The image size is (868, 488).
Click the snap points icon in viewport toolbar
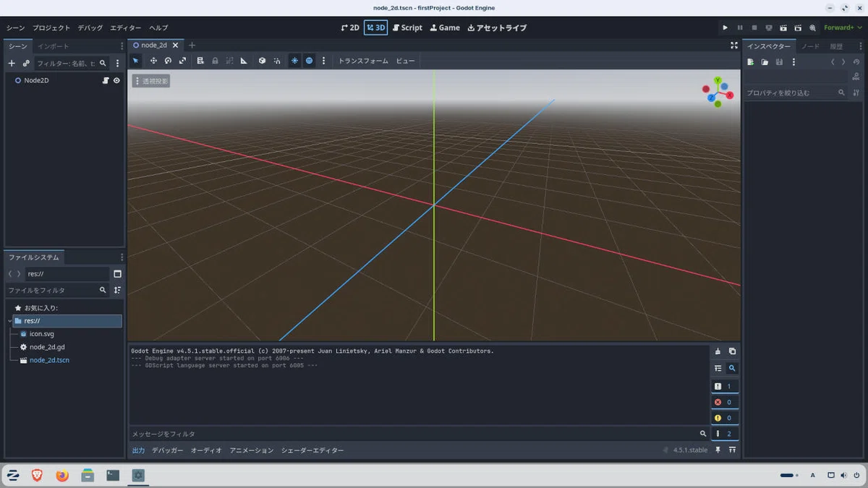[x=277, y=61]
